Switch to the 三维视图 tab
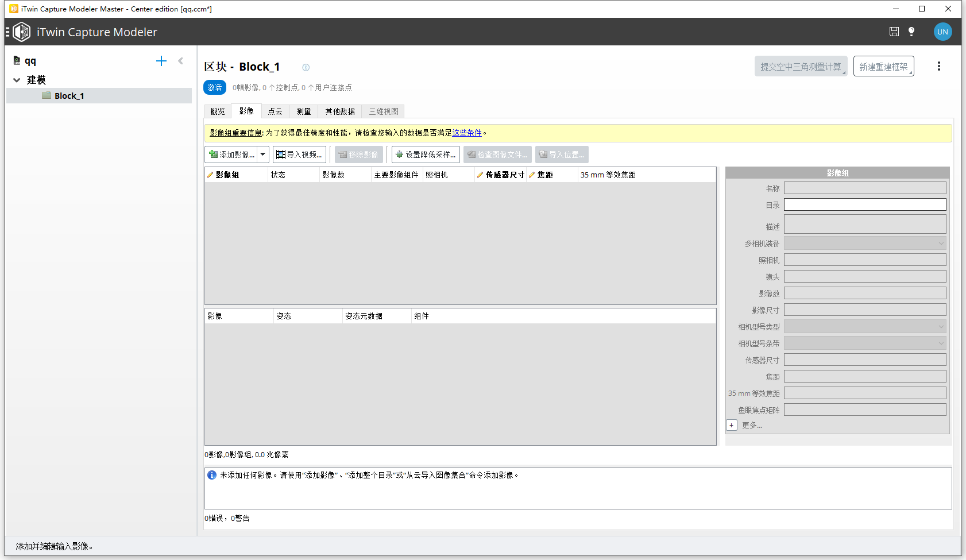 click(x=384, y=111)
